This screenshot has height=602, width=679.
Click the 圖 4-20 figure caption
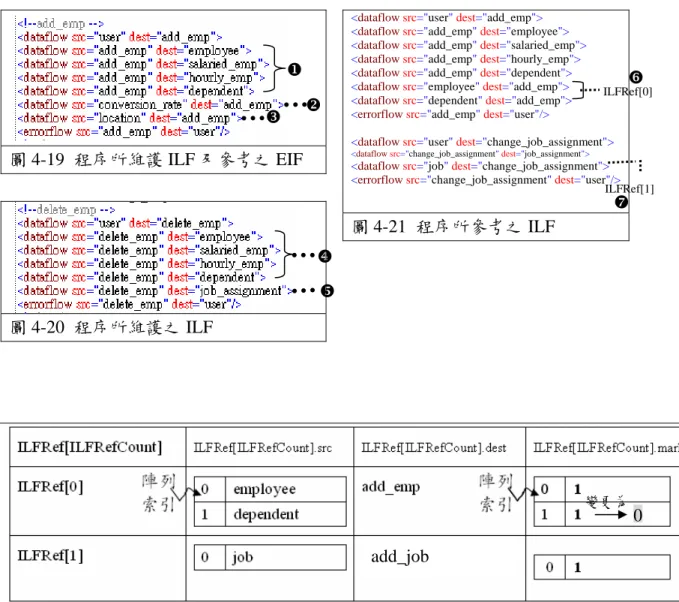112,327
